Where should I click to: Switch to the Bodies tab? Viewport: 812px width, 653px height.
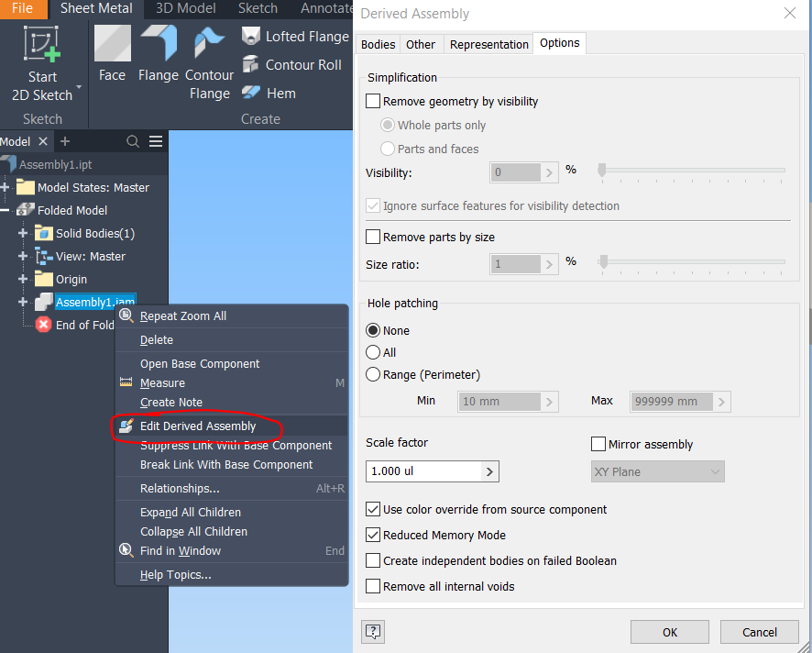(378, 45)
